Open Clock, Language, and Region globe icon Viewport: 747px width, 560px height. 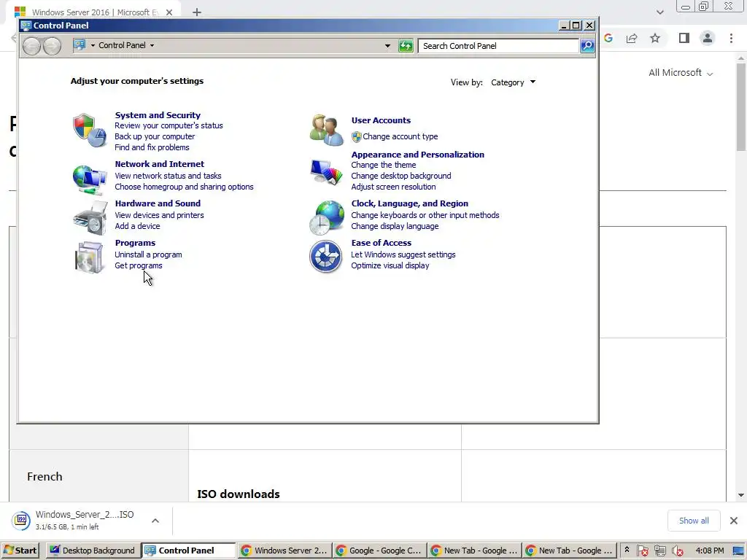326,217
